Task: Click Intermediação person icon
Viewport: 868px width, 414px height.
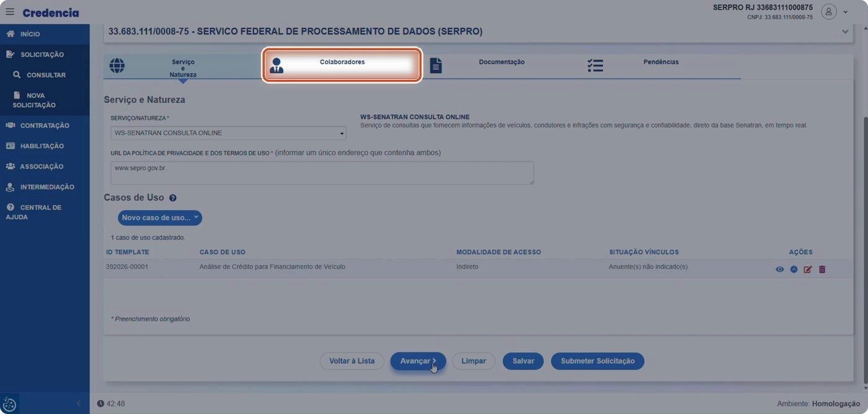Action: 11,187
